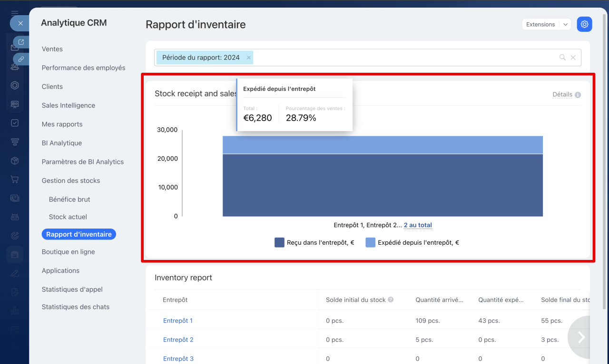
Task: Clear the filter field with the X icon
Action: (x=573, y=57)
